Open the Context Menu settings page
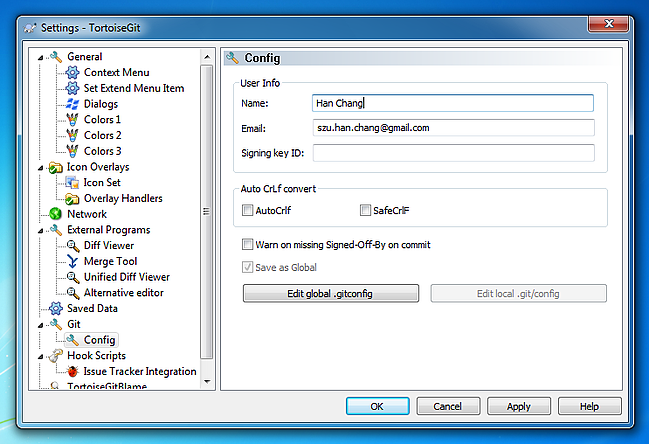The image size is (649, 444). coord(116,72)
